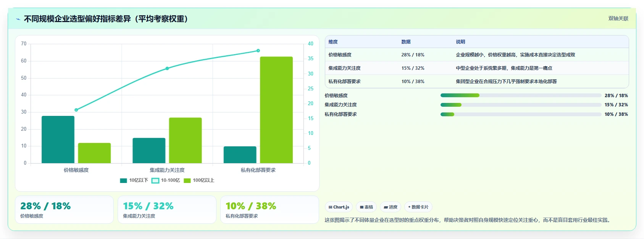
Task: Click the dark teal 价格敏感度 bar in chart
Action: coord(58,140)
